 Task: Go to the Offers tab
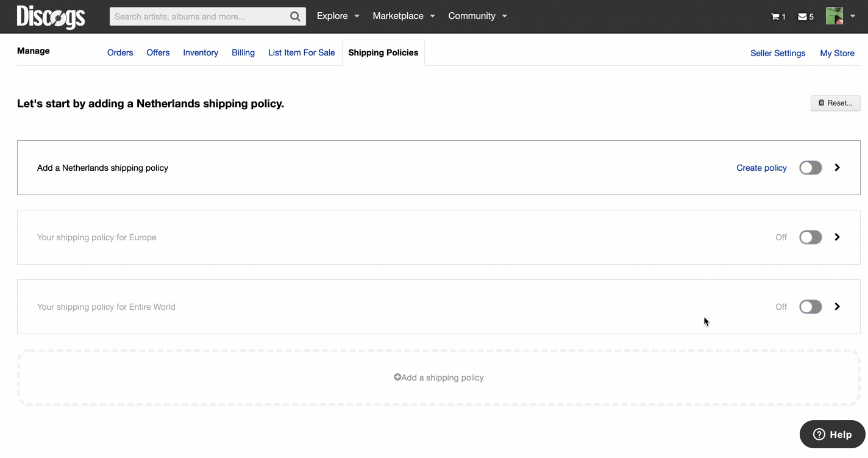[x=158, y=52]
